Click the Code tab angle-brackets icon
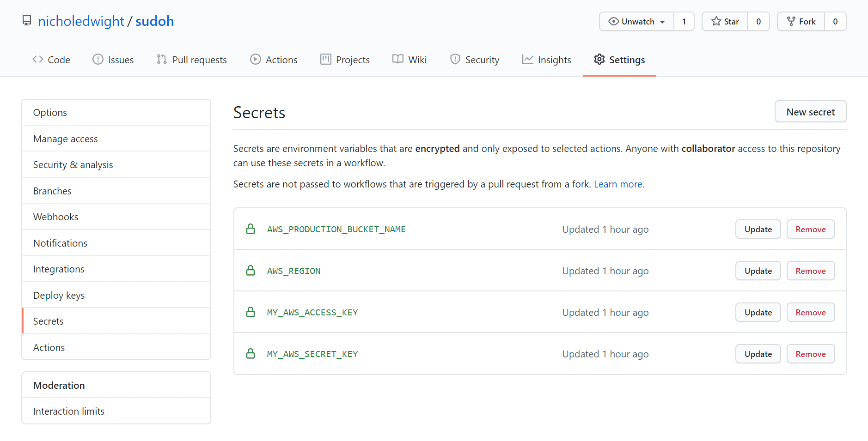This screenshot has width=868, height=441. tap(38, 60)
